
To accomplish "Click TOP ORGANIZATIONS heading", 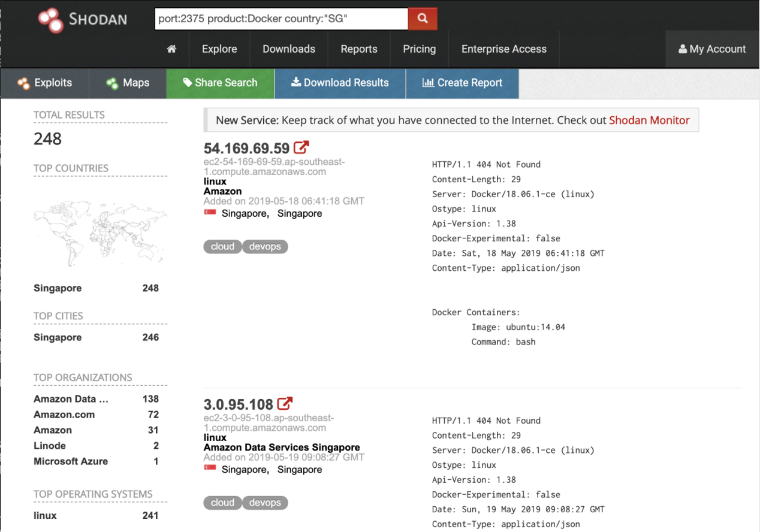I will coord(83,377).
